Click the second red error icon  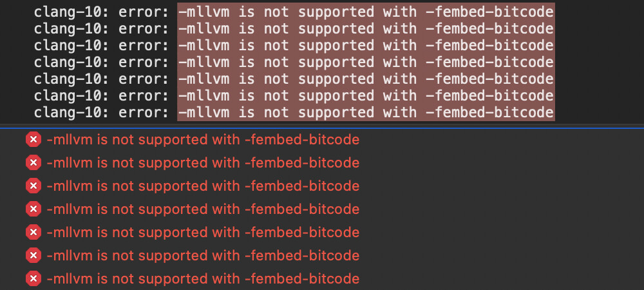pos(33,163)
